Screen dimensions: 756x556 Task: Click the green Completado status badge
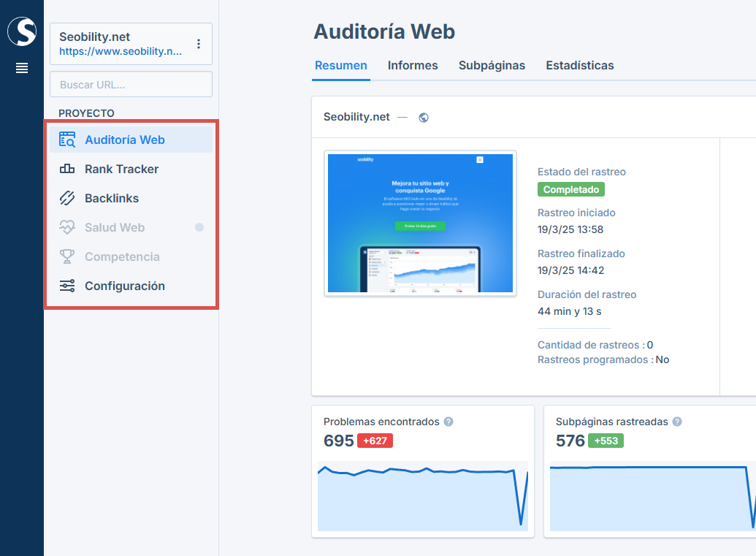[x=571, y=189]
